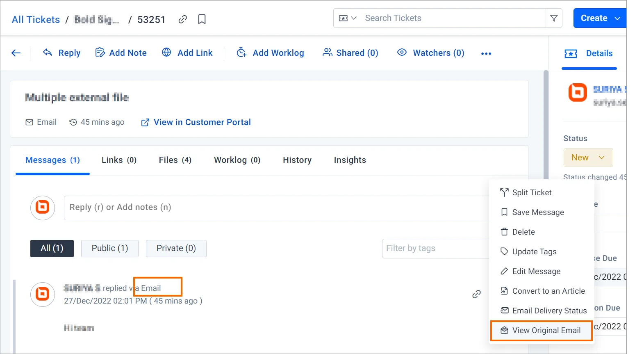Open View in Customer Portal link
Viewport: 644px width, 354px height.
tap(196, 122)
